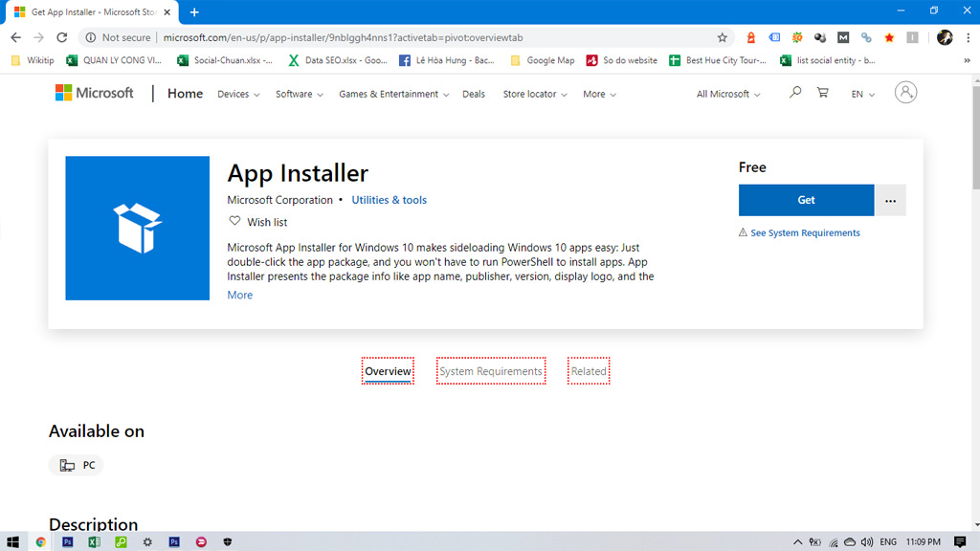The width and height of the screenshot is (980, 551).
Task: Open the red star extension icon
Action: 889,37
